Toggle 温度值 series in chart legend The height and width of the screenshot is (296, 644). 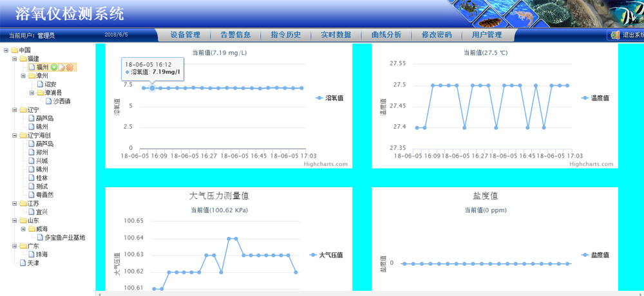(x=595, y=98)
